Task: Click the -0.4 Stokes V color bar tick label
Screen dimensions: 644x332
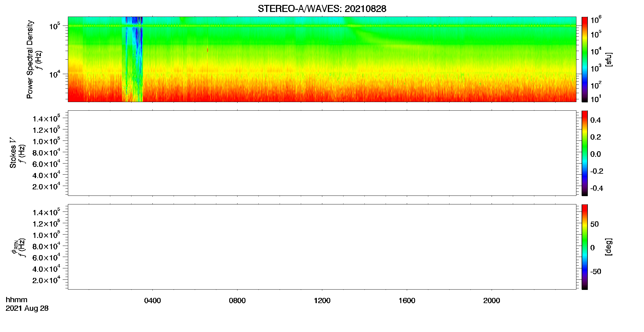Action: click(597, 188)
